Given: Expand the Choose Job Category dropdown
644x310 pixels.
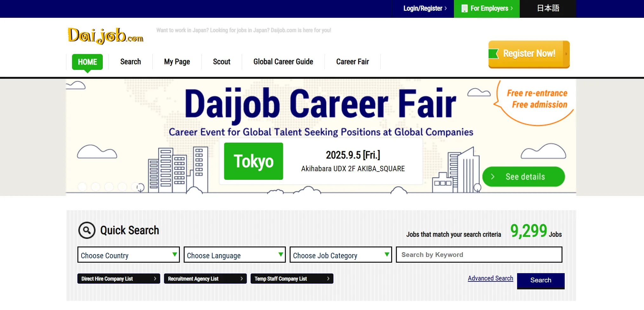Looking at the screenshot, I should point(341,255).
